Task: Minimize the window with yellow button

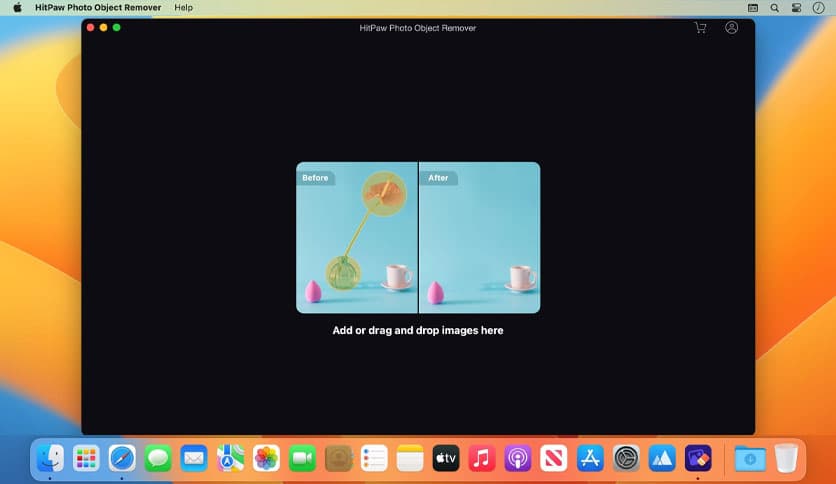Action: [x=103, y=28]
